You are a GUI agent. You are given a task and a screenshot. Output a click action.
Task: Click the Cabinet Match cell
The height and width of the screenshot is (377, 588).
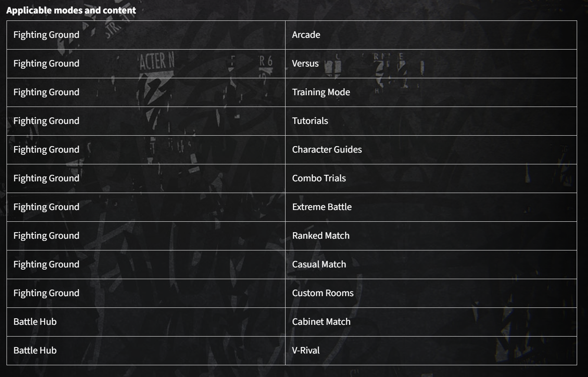321,322
